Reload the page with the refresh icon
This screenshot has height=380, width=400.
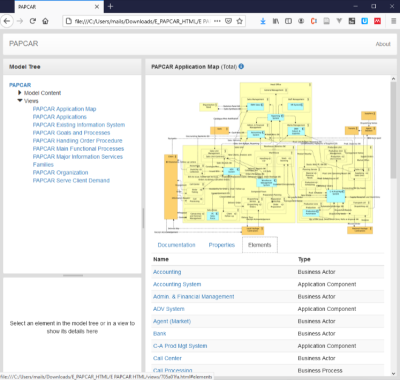click(33, 21)
